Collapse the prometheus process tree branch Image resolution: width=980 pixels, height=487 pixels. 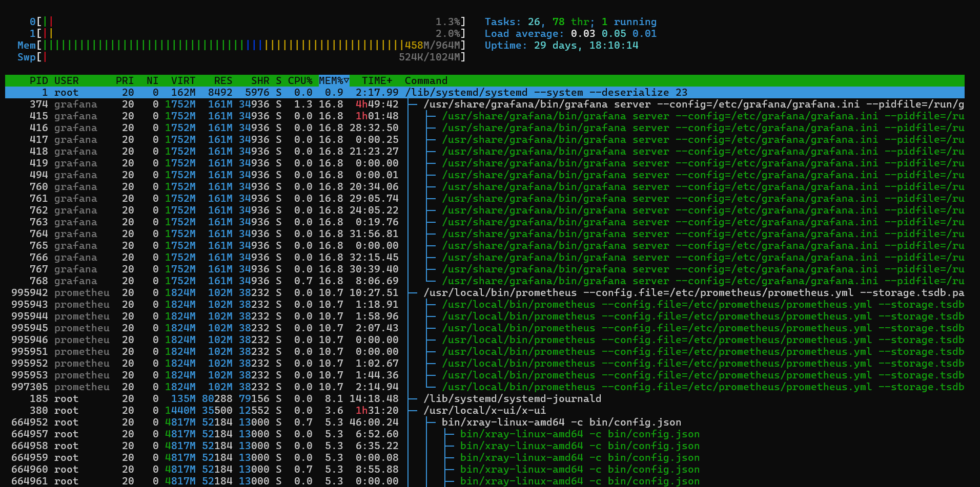(x=413, y=293)
